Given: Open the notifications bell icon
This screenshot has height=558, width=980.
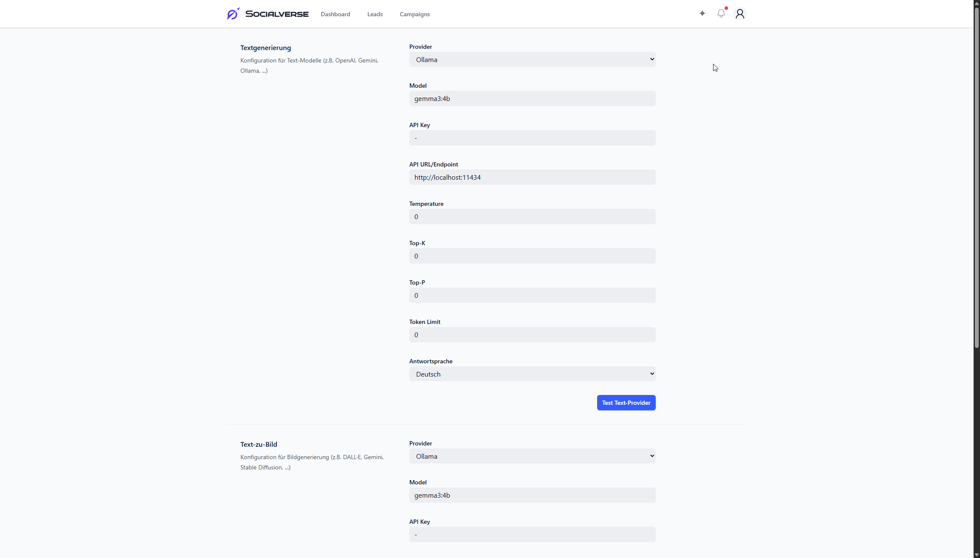Looking at the screenshot, I should click(x=721, y=14).
